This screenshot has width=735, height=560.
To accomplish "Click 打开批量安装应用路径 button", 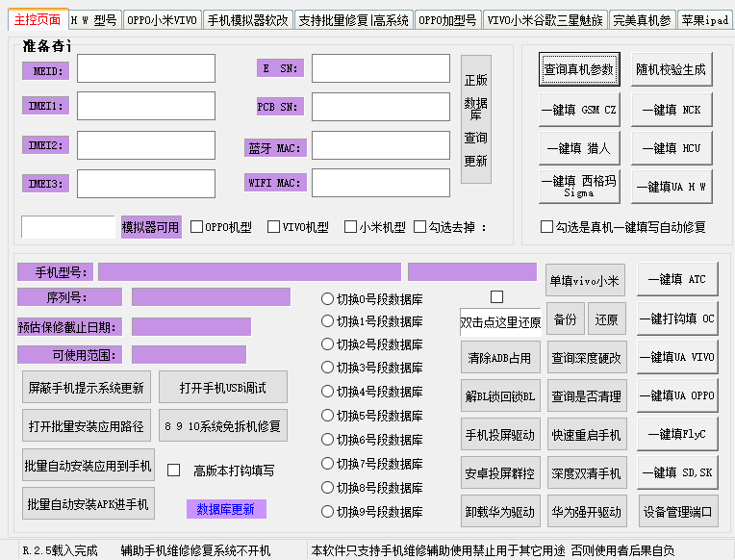I will pos(87,426).
